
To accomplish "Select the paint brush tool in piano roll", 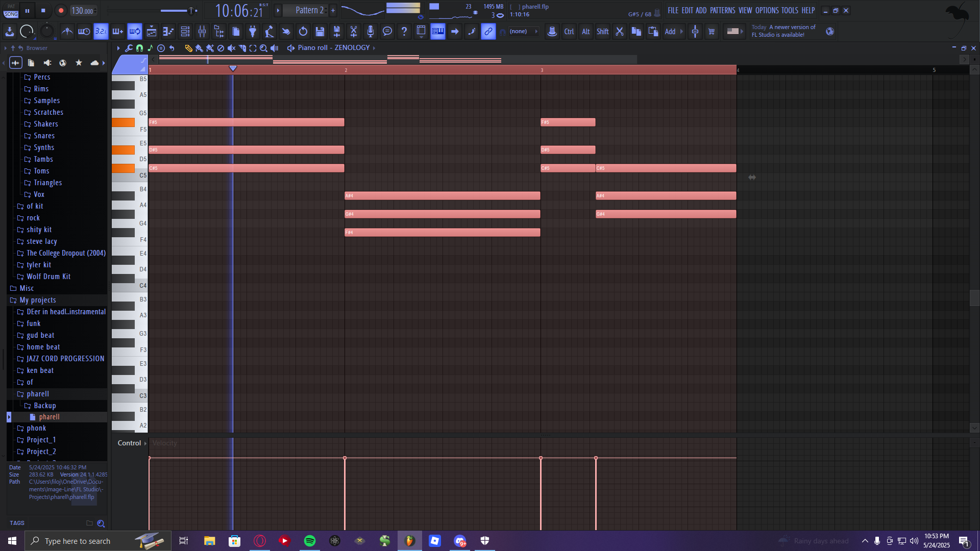I will (x=199, y=48).
